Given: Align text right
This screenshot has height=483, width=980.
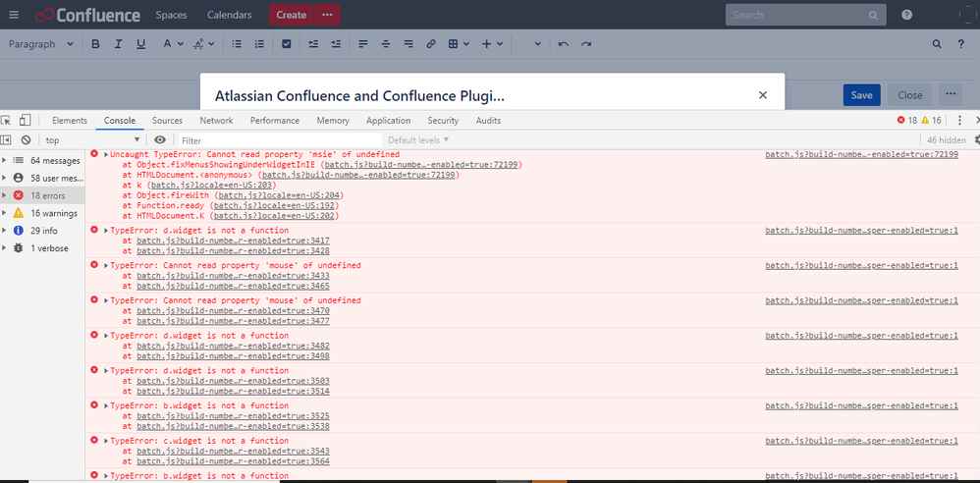Looking at the screenshot, I should click(x=408, y=44).
